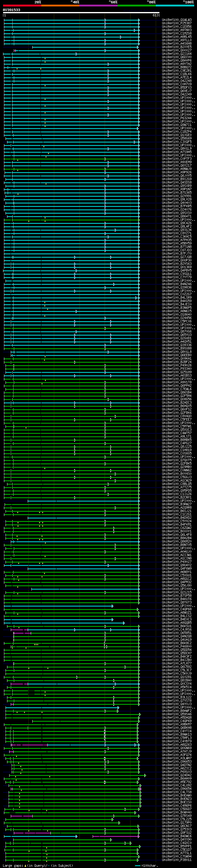Select the UniRef100_B5DFX3 row label
The image size is (197, 868).
(x=177, y=88)
